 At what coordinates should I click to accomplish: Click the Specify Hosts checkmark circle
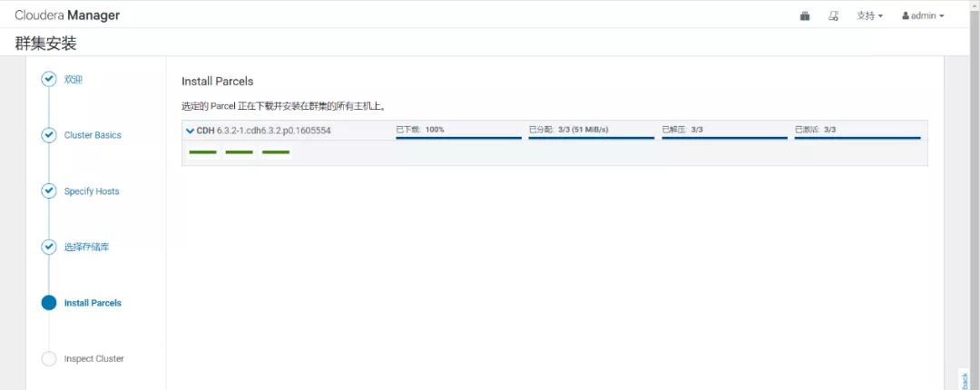49,191
